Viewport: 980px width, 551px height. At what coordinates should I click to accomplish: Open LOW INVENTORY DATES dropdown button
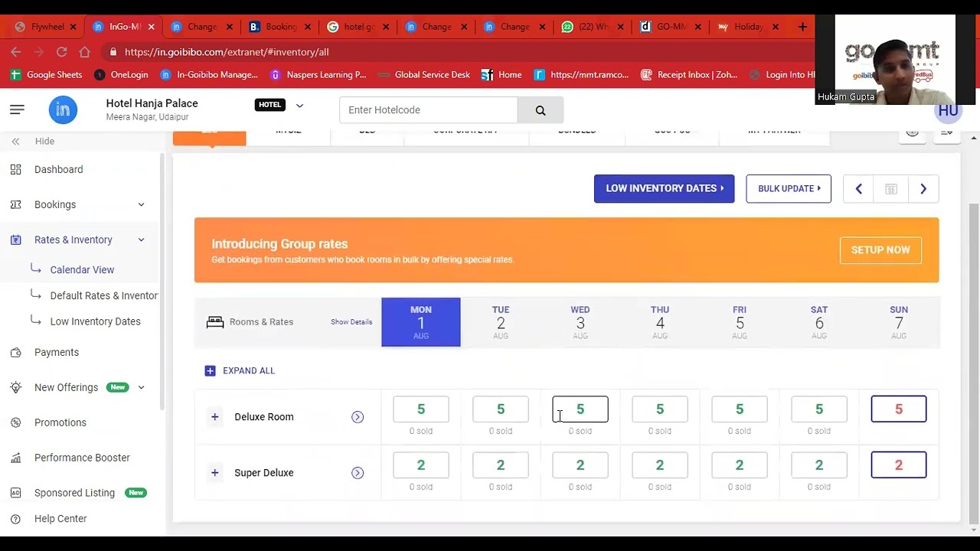pyautogui.click(x=664, y=189)
